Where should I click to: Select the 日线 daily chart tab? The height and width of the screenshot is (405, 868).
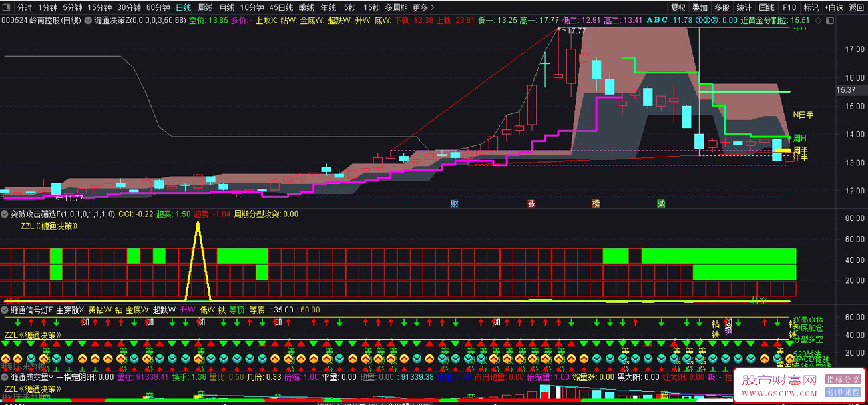[x=184, y=8]
